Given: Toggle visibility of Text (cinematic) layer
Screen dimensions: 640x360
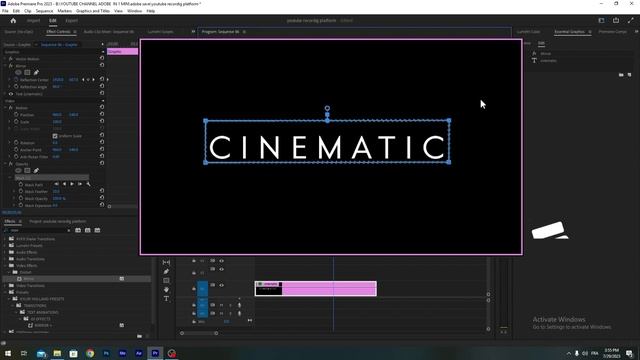Looking at the screenshot, I should 11,94.
